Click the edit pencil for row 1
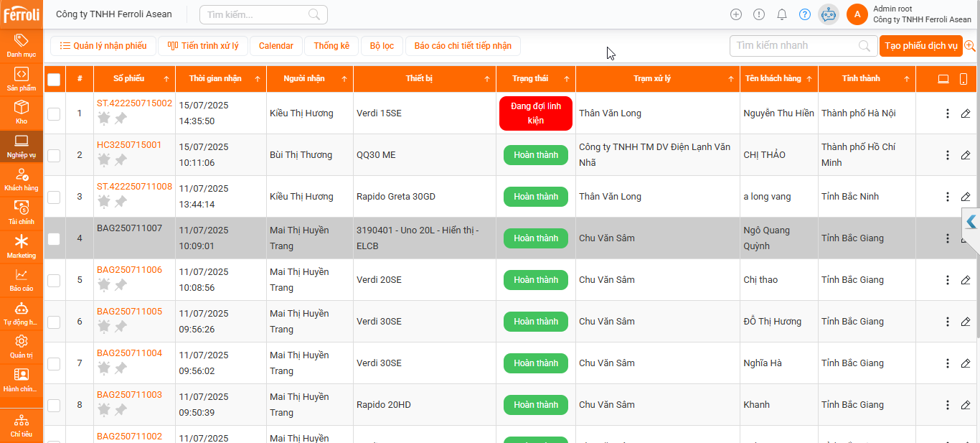Screen dimensions: 980x443 click(966, 113)
